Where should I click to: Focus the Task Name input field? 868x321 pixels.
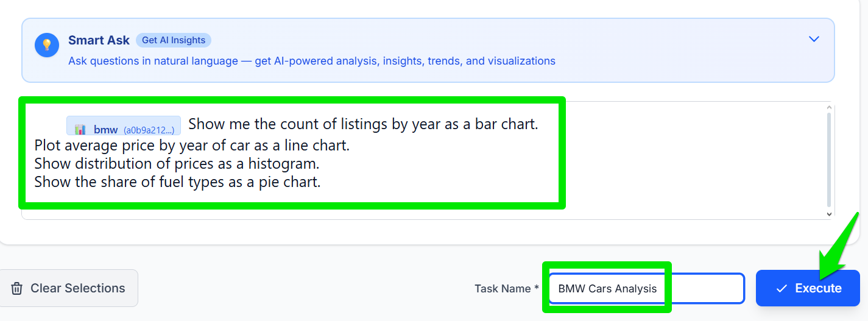tap(646, 288)
